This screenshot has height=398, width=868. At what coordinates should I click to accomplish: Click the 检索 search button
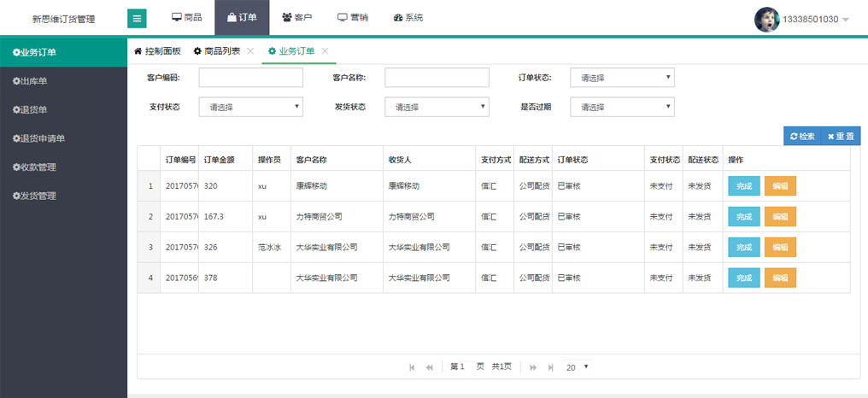[802, 137]
